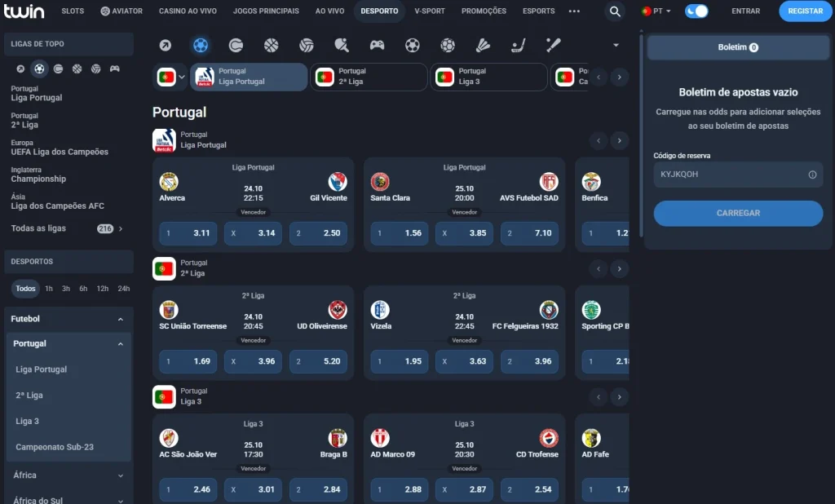Open the PT language dropdown

(x=656, y=11)
